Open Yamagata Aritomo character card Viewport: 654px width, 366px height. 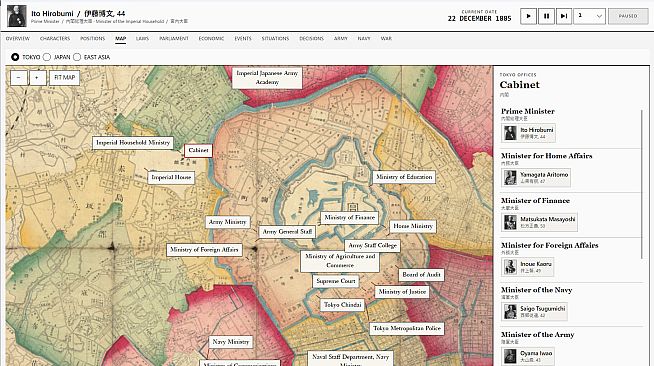point(536,178)
